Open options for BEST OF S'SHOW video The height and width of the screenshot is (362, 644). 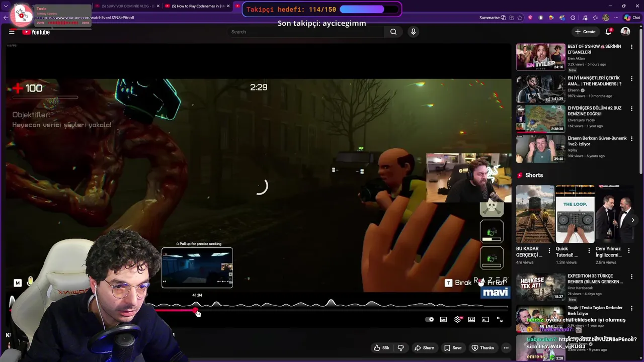pyautogui.click(x=632, y=47)
